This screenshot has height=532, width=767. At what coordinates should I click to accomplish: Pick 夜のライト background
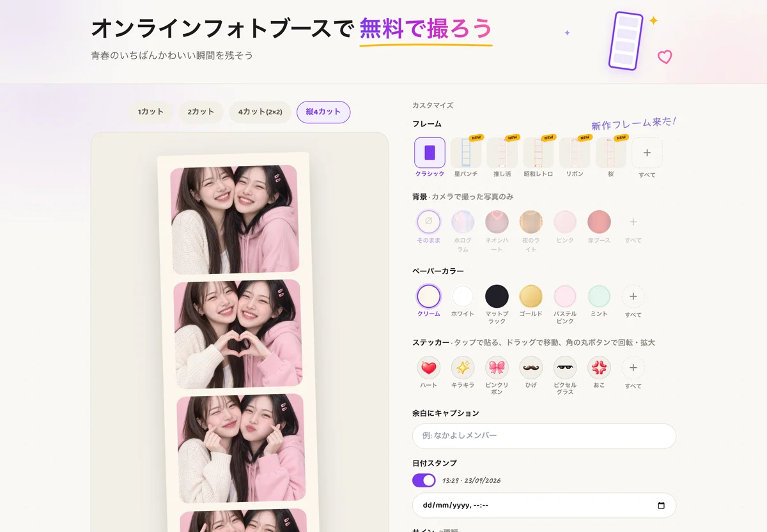click(531, 222)
